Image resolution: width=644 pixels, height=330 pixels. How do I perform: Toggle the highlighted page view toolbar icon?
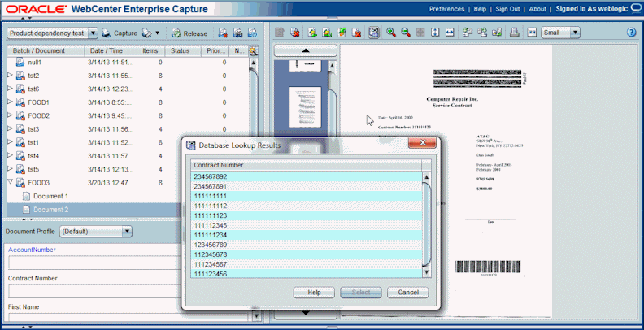tap(373, 33)
